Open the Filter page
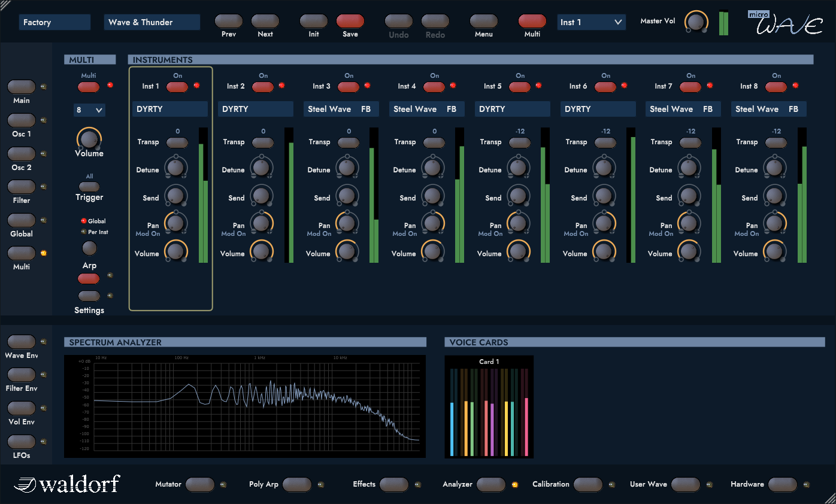The height and width of the screenshot is (504, 836). click(x=22, y=187)
